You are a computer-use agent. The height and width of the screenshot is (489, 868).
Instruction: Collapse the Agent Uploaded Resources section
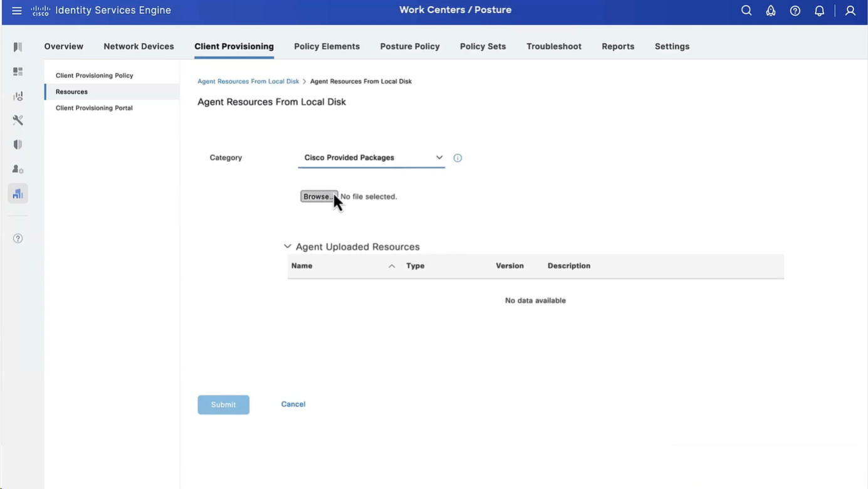point(288,247)
